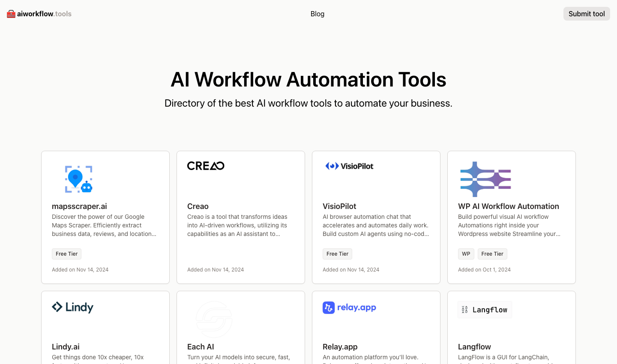The width and height of the screenshot is (617, 364).
Task: Click Free Tier tag on VisioPilot card
Action: click(x=337, y=254)
